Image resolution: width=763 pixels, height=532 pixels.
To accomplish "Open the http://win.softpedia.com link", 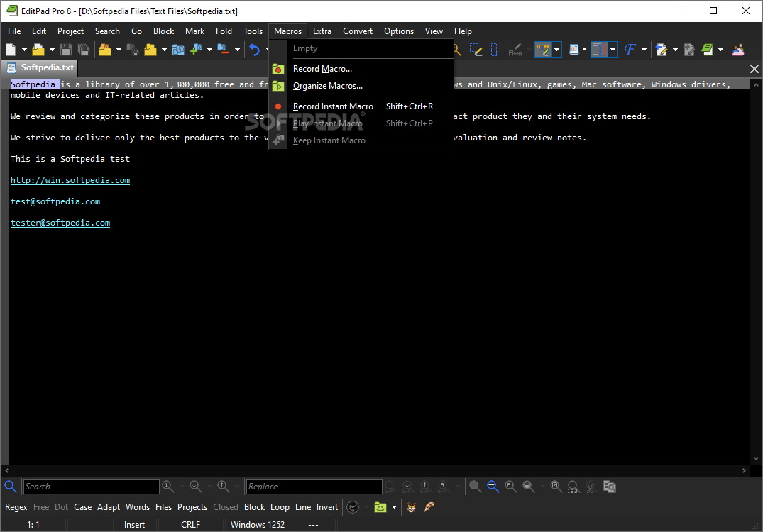I will click(x=70, y=180).
